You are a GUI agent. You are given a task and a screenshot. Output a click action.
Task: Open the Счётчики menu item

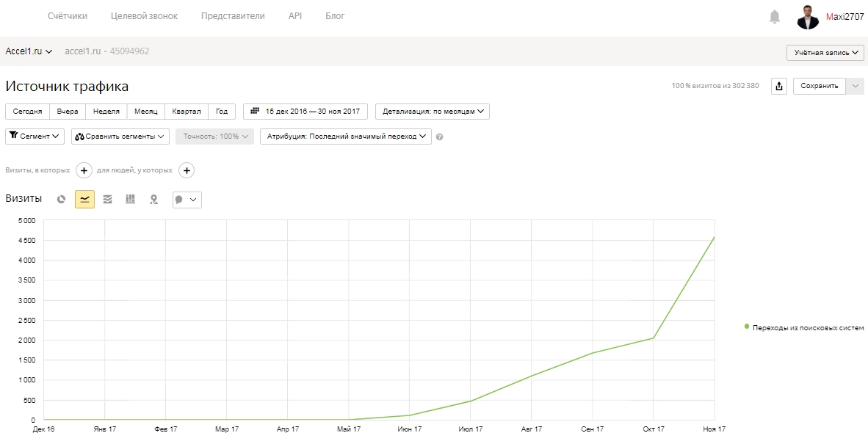point(68,16)
